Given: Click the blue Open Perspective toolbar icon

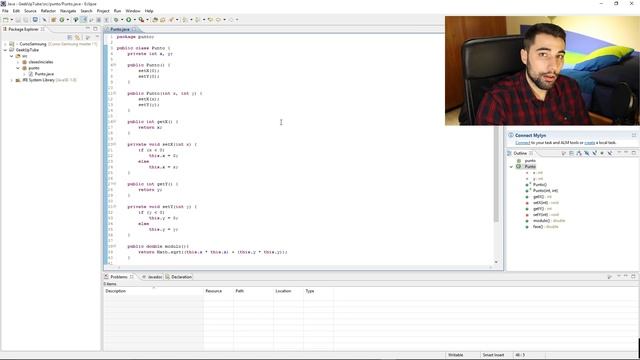Looking at the screenshot, I should pos(35,20).
